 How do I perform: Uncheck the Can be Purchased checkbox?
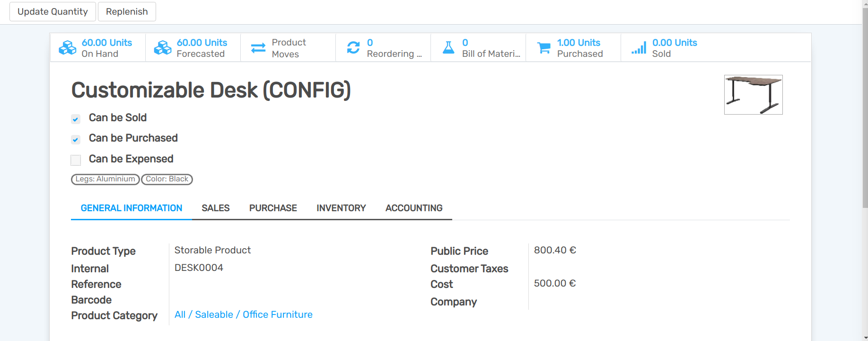tap(76, 139)
